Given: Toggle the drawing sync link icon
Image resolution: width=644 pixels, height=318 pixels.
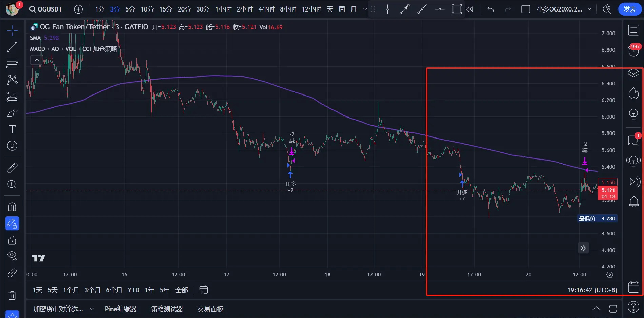Looking at the screenshot, I should [12, 273].
